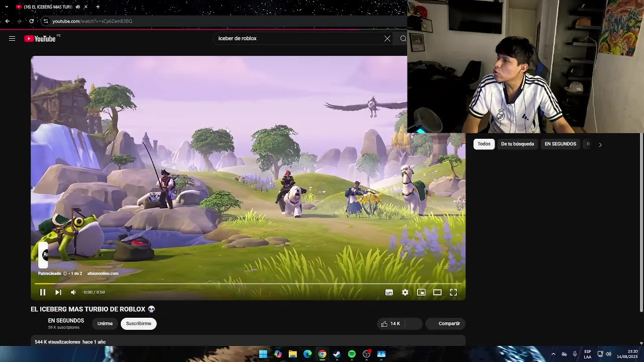Screen dimensions: 644x362
Task: Skip to the next video
Action: (58, 292)
